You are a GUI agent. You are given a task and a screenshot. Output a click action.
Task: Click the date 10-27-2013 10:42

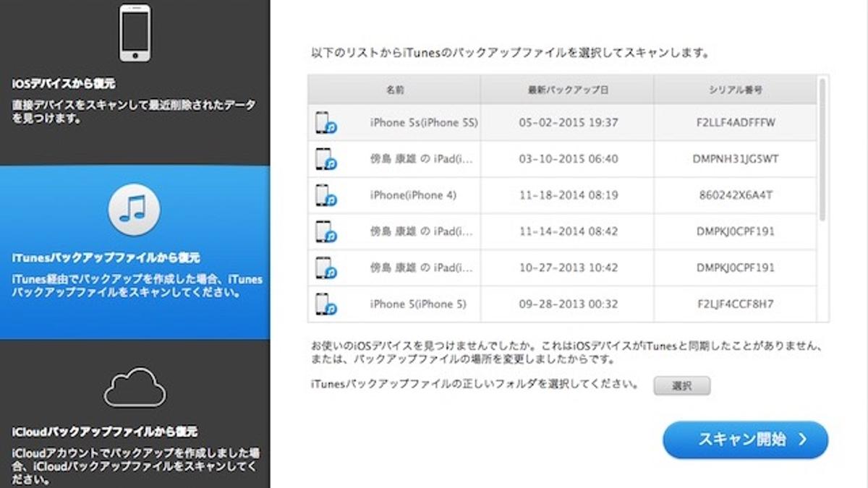click(569, 267)
